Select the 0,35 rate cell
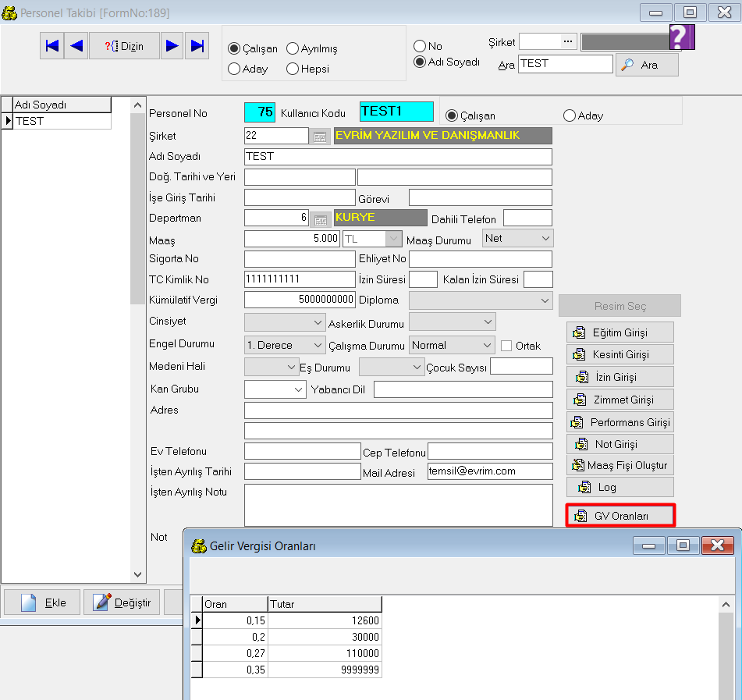 click(x=235, y=670)
